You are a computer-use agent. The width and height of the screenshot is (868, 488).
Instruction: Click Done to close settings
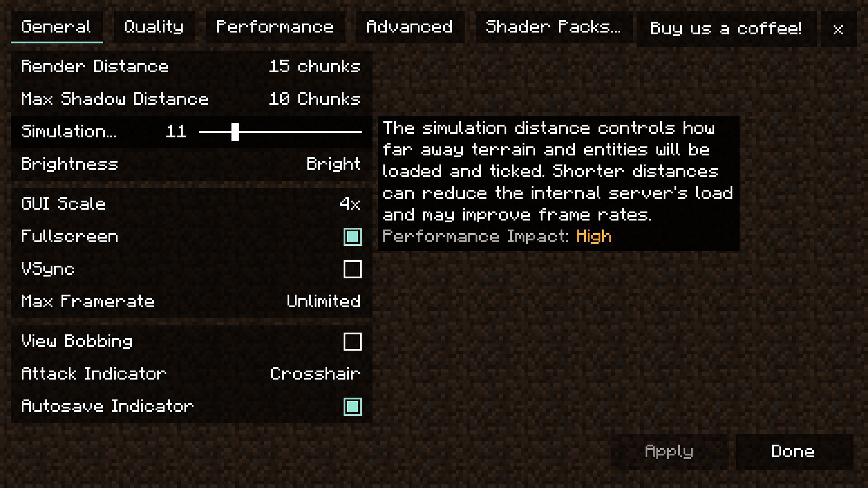pos(793,452)
